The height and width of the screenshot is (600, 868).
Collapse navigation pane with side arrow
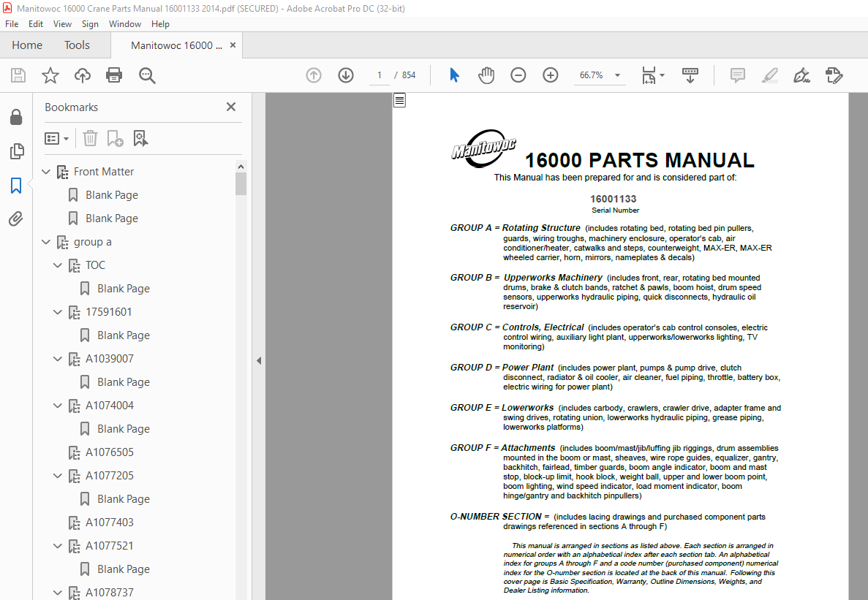pyautogui.click(x=259, y=360)
